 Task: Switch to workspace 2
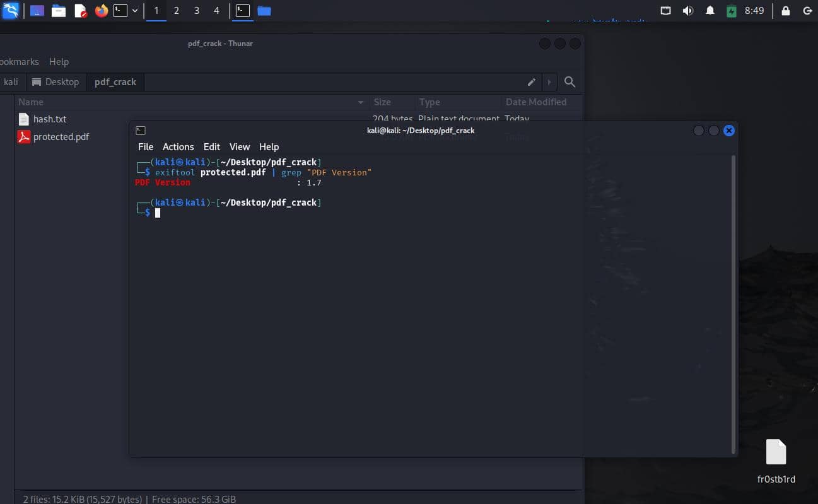176,11
